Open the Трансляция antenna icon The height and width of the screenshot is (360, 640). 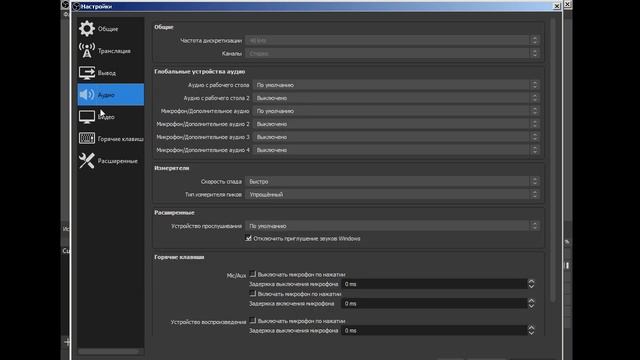(x=87, y=51)
